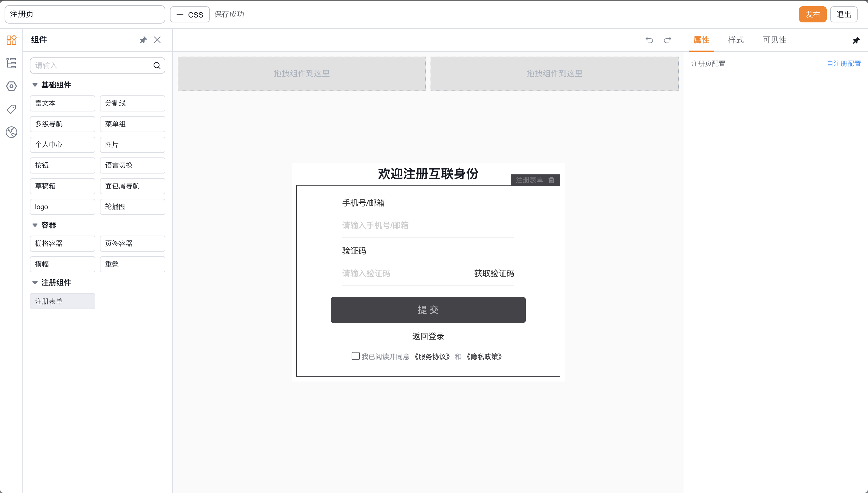The width and height of the screenshot is (868, 493).
Task: Switch to the 样式 tab
Action: click(x=736, y=40)
